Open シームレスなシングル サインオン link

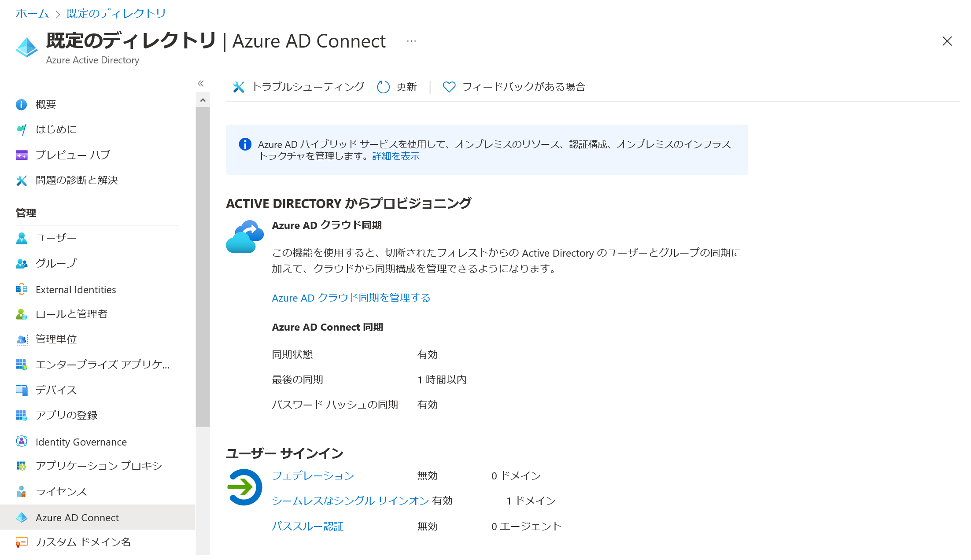[351, 501]
